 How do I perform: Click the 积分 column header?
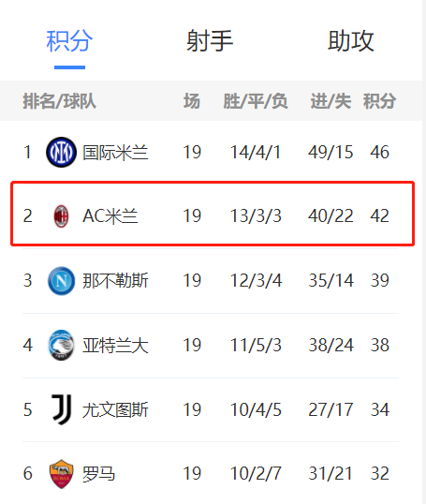click(379, 101)
